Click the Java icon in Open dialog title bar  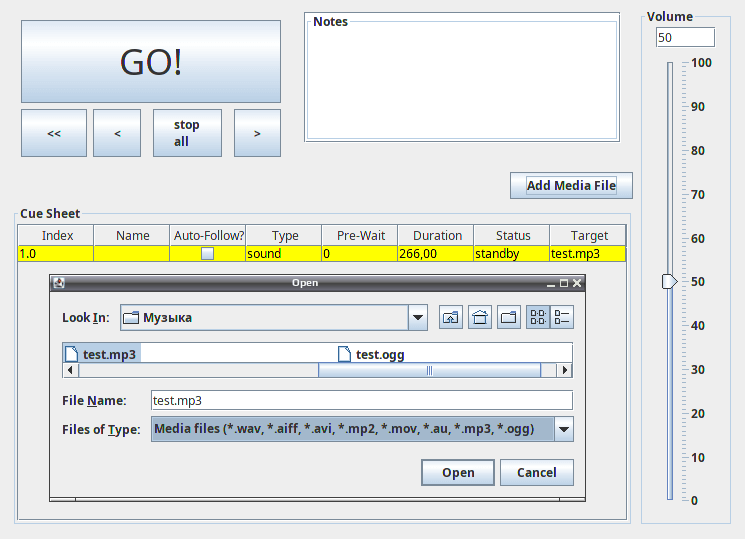pyautogui.click(x=59, y=283)
